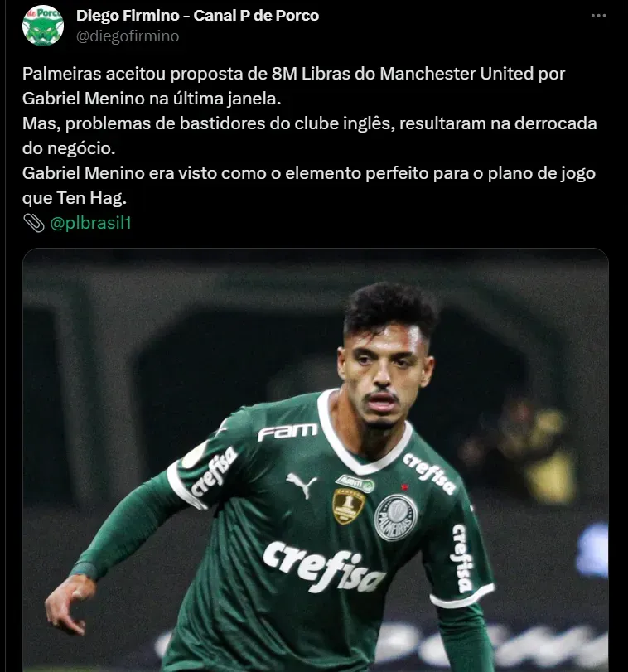Click the player's dark curly hair in photo

pyautogui.click(x=391, y=307)
